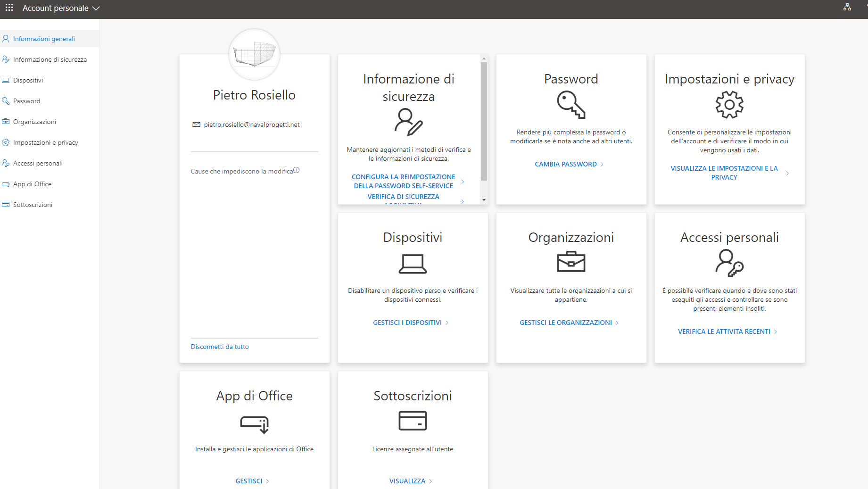The image size is (868, 489).
Task: Click the laptop icon on Dispositivi card
Action: click(413, 264)
